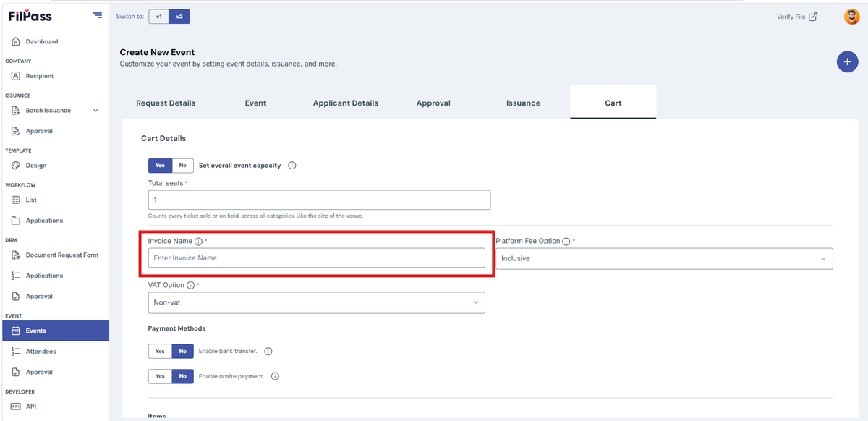868x421 pixels.
Task: Switch to version v1
Action: [158, 17]
